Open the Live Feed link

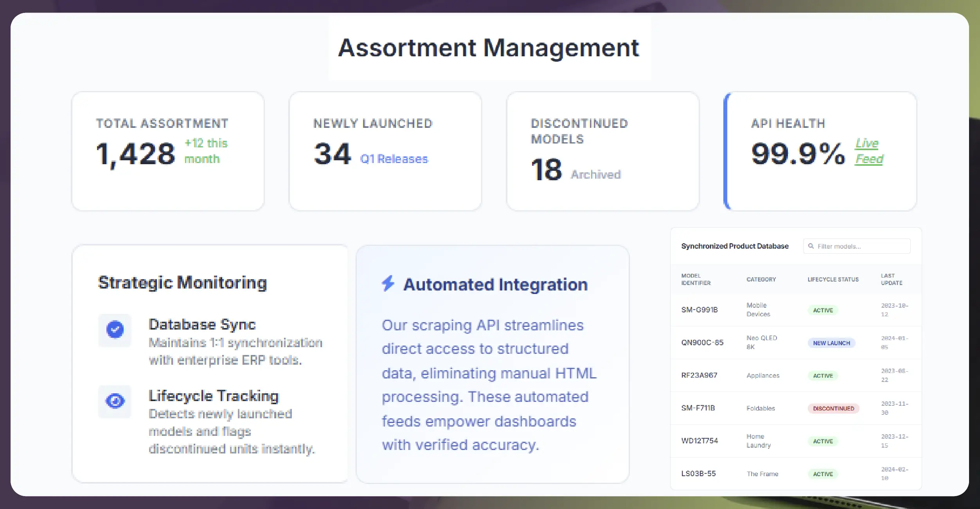[868, 151]
